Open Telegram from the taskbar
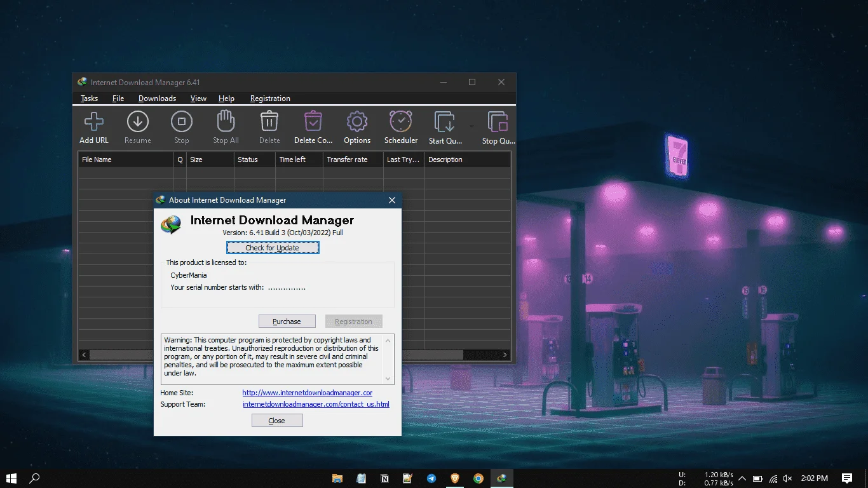This screenshot has height=488, width=868. (x=431, y=478)
